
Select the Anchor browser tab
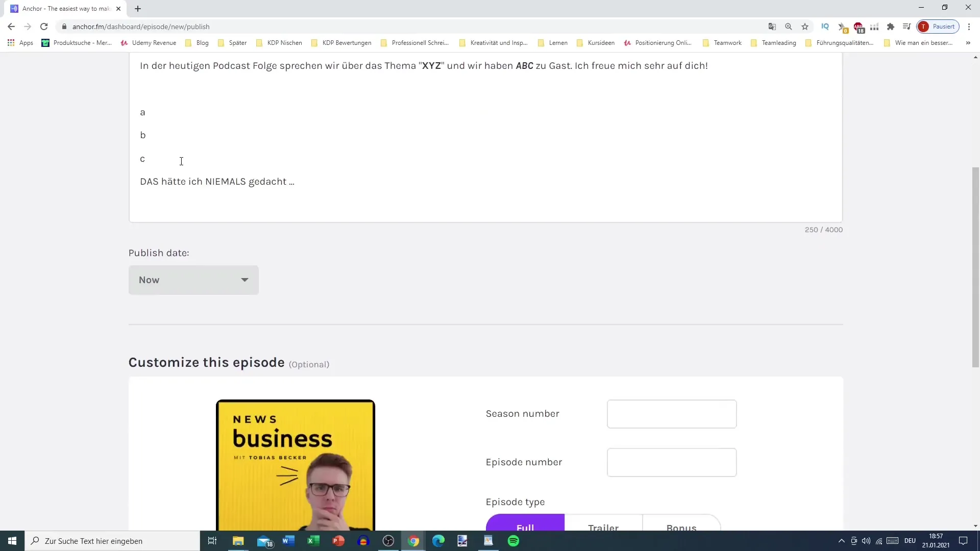66,9
